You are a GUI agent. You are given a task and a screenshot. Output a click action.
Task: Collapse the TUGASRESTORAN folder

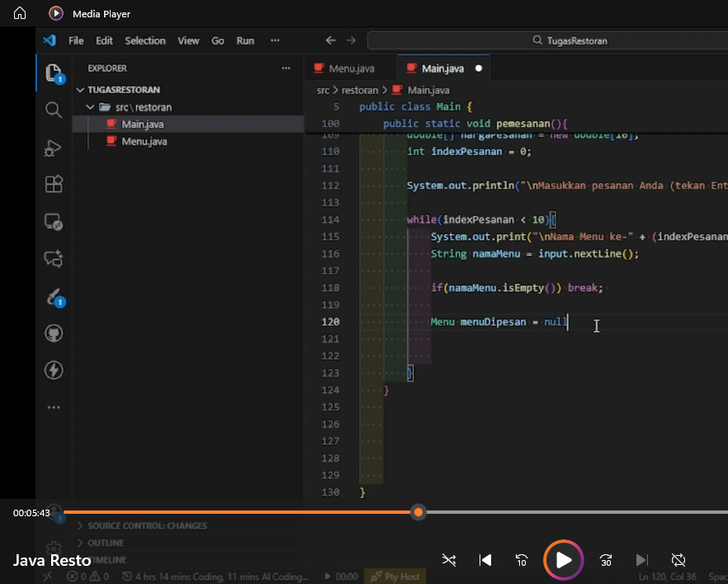pyautogui.click(x=79, y=89)
